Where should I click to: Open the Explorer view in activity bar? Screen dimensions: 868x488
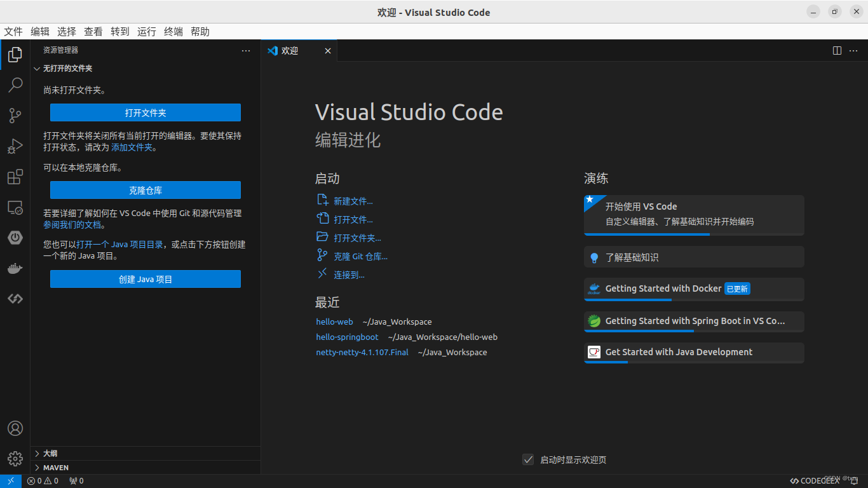(x=15, y=55)
